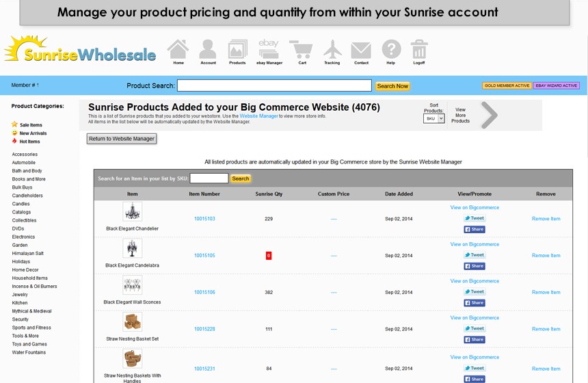Open the Candleholders category

tap(27, 196)
